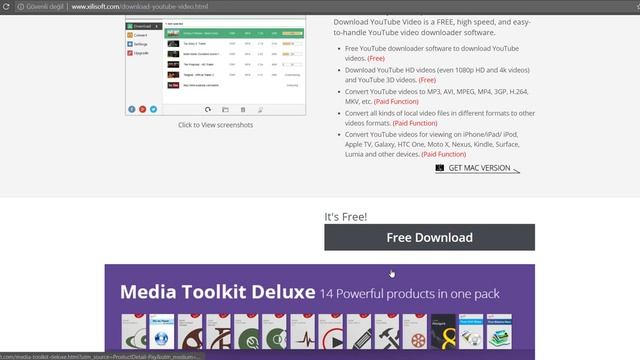Open the pencil product box
Viewport: 640px width, 360px height.
359,331
